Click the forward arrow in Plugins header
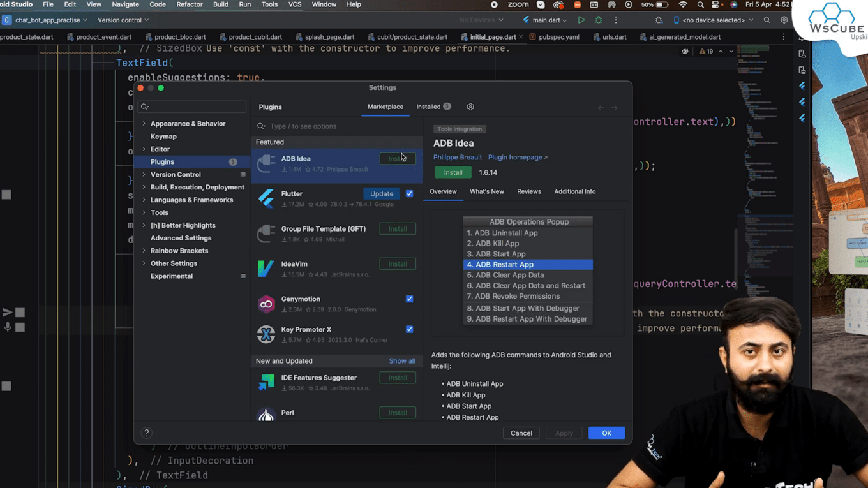Screen dimensions: 868x488 pos(615,108)
